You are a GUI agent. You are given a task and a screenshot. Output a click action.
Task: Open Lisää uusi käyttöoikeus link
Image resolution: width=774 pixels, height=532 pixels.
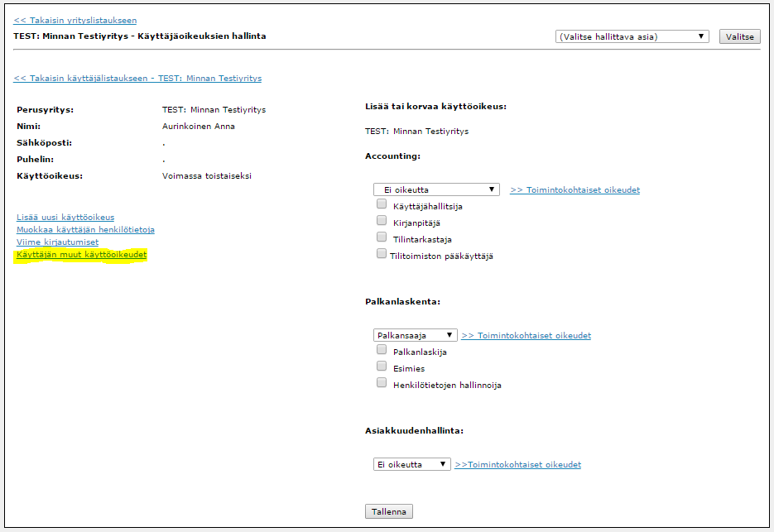tap(65, 217)
